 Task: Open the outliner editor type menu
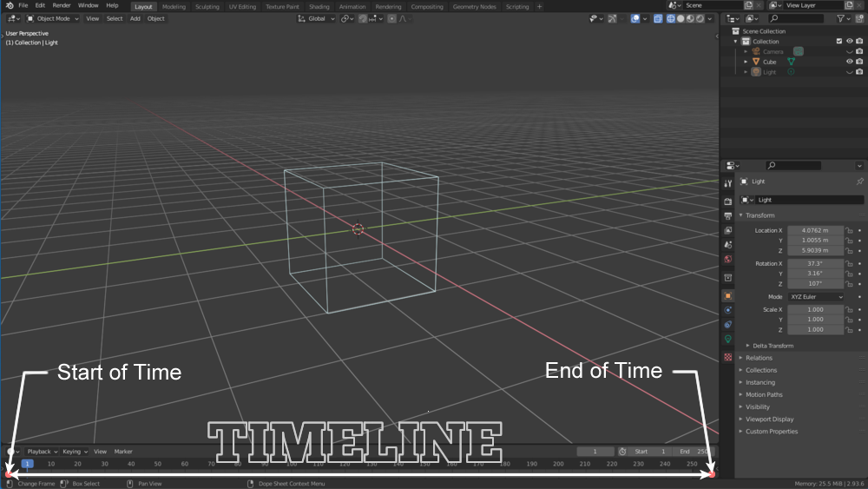(x=733, y=19)
